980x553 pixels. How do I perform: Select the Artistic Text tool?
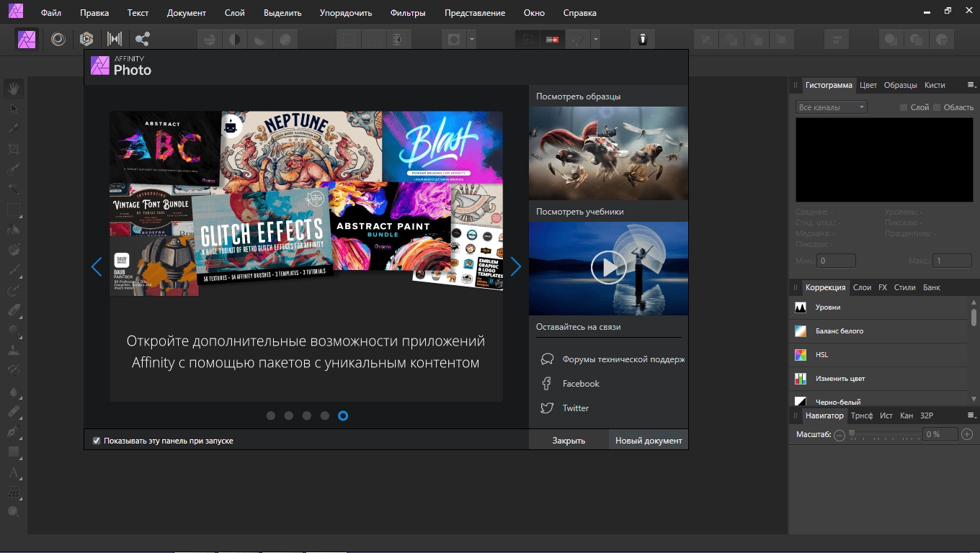(14, 473)
